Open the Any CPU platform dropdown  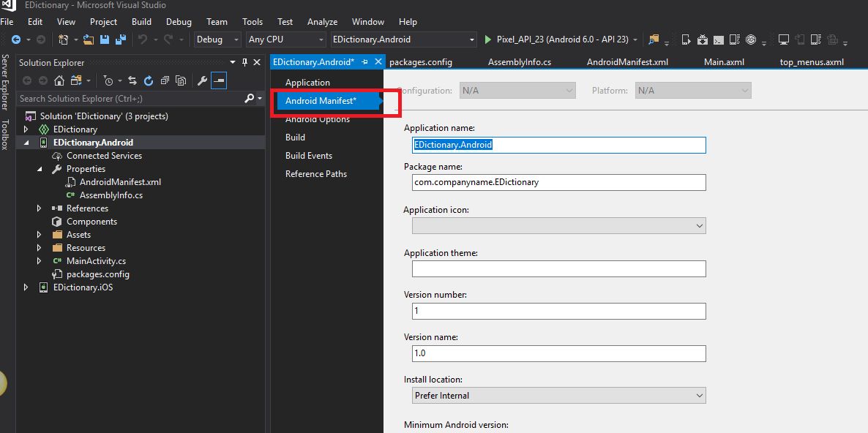point(285,39)
